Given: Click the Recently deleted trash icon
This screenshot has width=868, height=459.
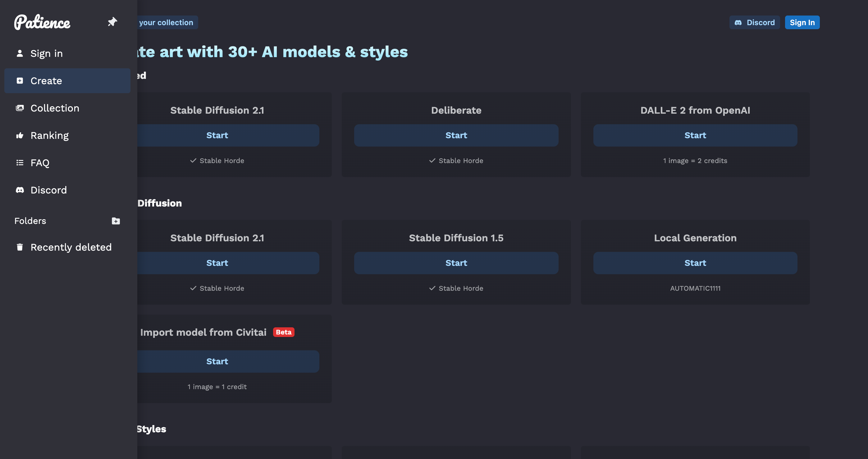Looking at the screenshot, I should tap(20, 247).
